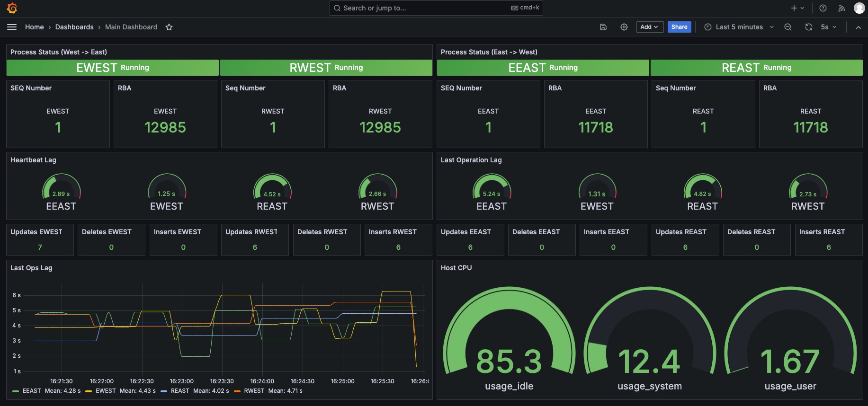Refresh the dashboard now
Screen dimensions: 868x406
[x=809, y=27]
